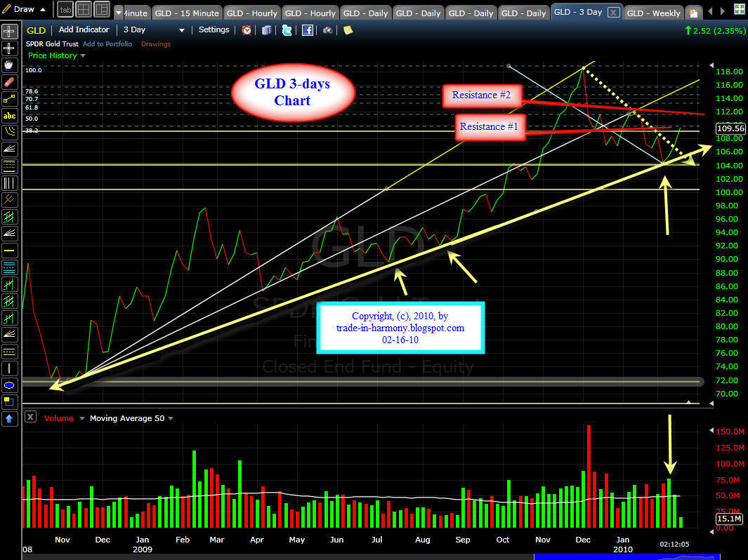Select the single yellow horizontal line tool
748x560 pixels.
click(9, 251)
